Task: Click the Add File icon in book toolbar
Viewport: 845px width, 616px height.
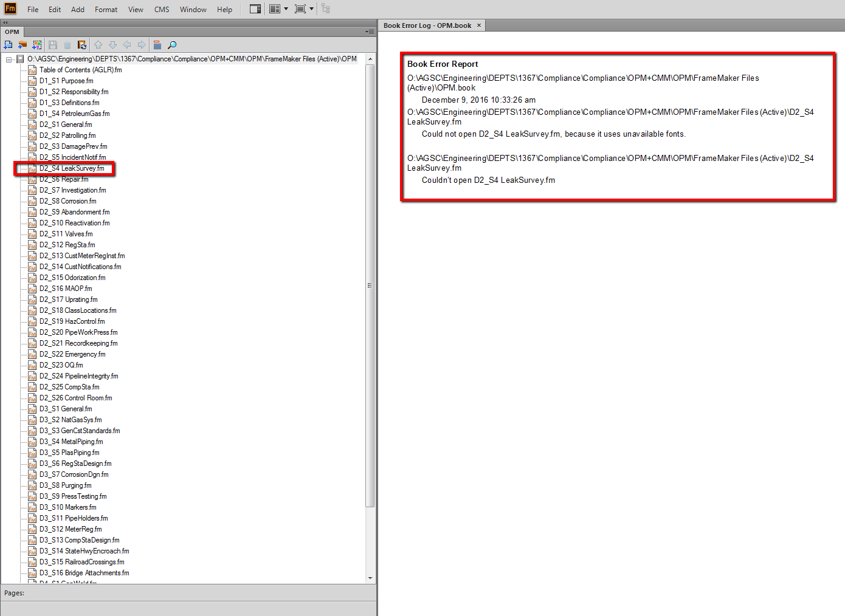Action: (8, 45)
